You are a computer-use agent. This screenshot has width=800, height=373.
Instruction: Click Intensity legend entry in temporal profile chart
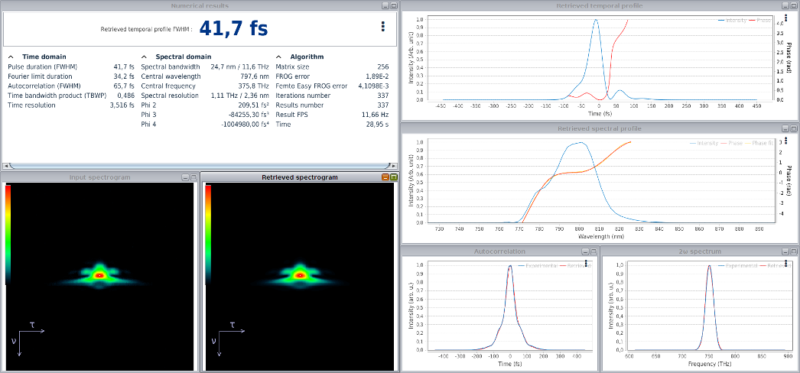click(x=732, y=20)
